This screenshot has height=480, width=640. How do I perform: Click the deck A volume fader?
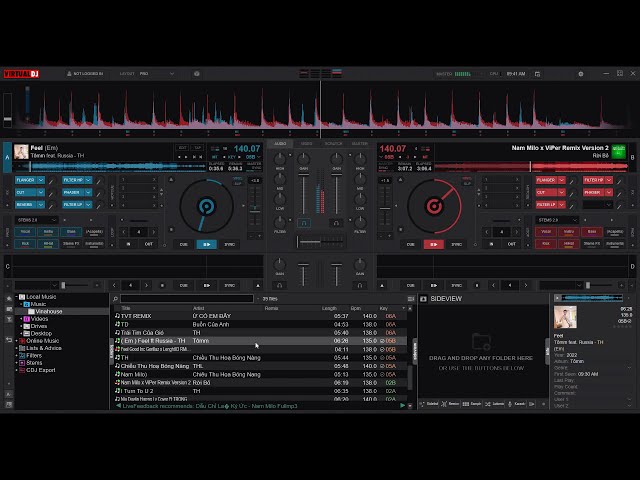click(x=303, y=194)
